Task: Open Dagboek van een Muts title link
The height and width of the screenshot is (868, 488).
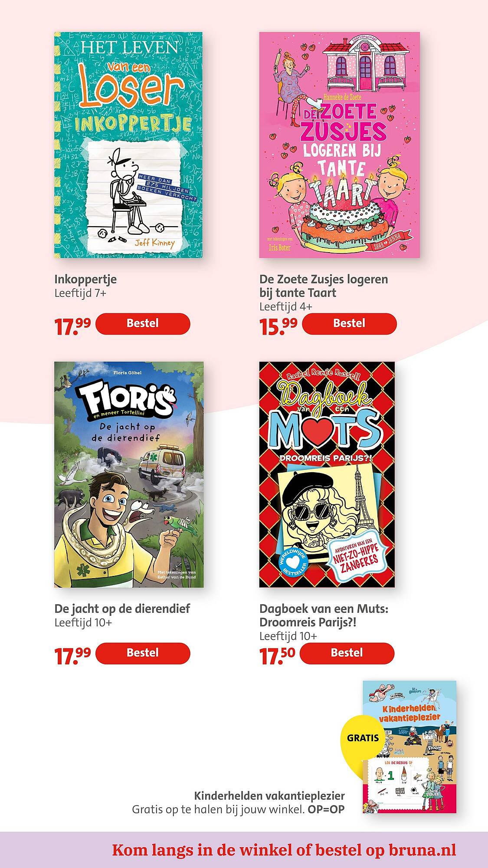Action: point(324,615)
